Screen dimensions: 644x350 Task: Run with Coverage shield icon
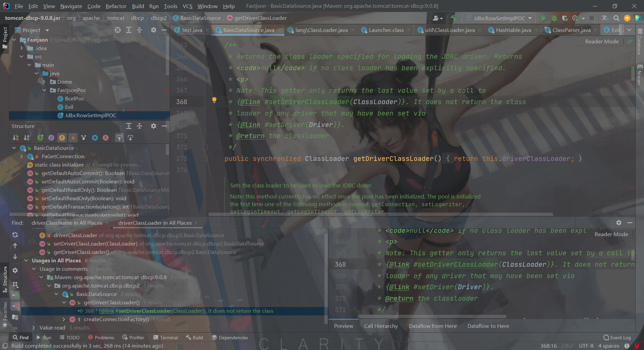565,18
